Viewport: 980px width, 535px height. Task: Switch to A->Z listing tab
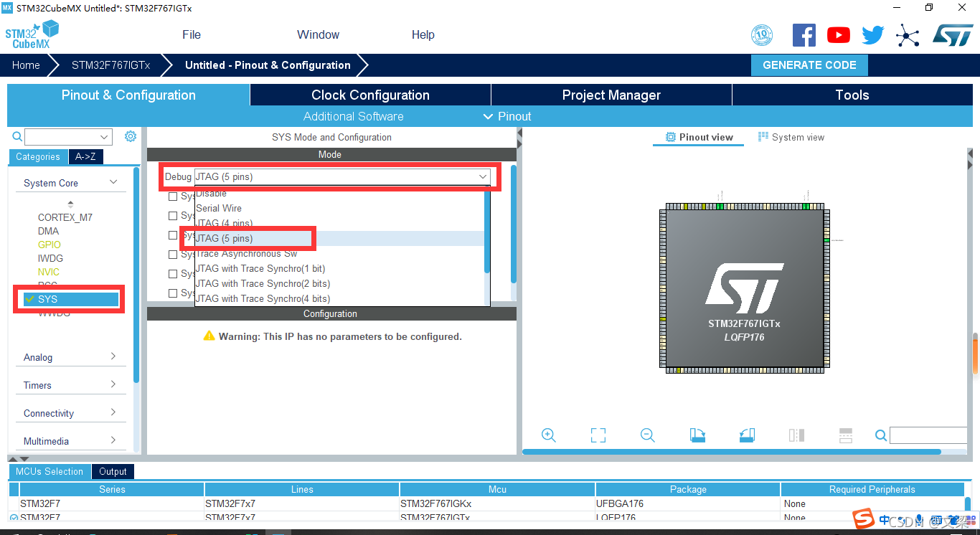85,156
